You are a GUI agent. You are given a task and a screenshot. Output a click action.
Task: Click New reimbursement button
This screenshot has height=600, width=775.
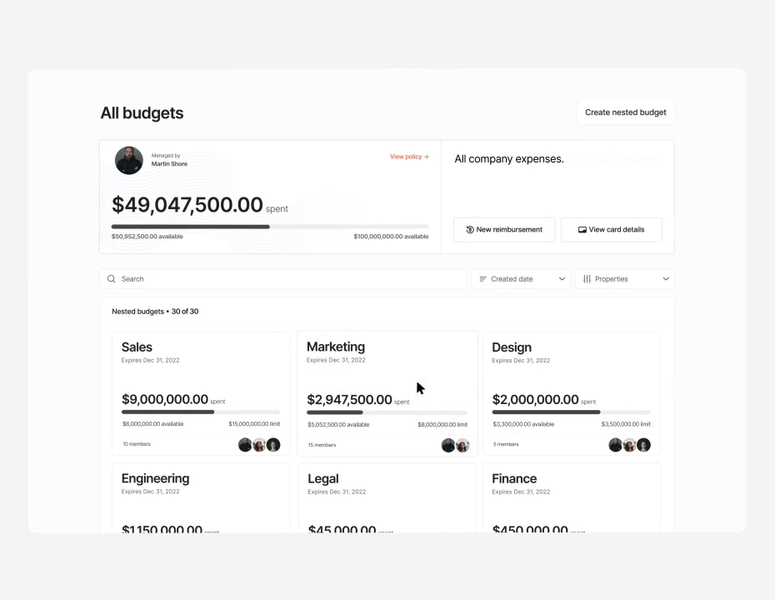[x=504, y=229]
